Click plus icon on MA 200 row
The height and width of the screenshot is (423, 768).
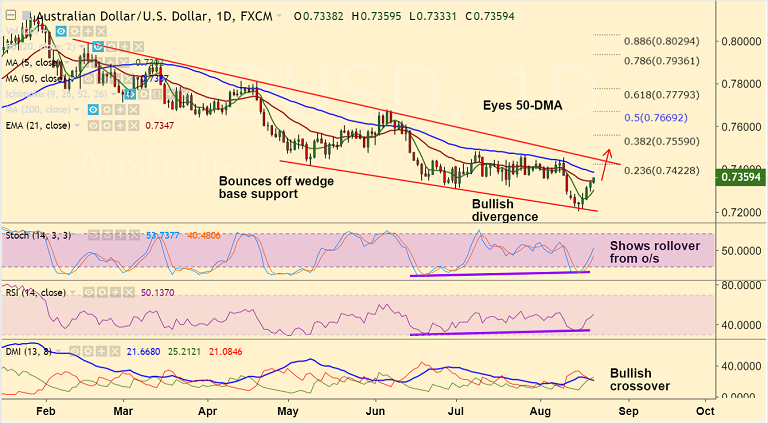point(120,110)
